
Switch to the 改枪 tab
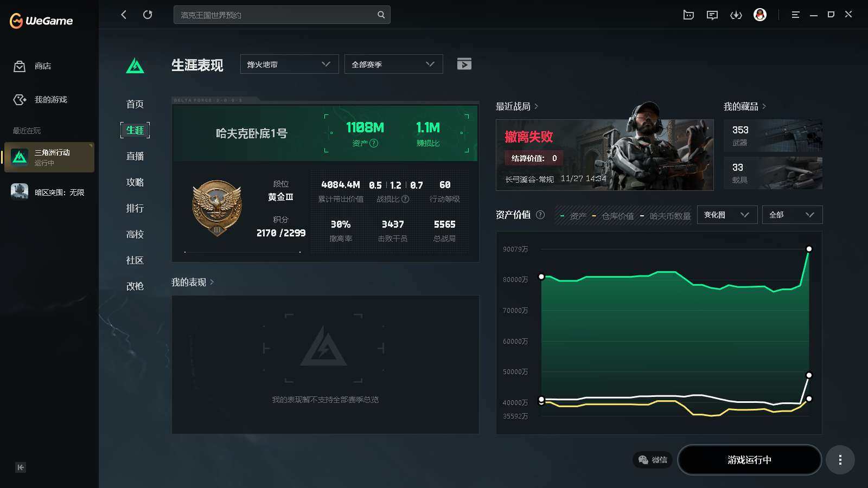[x=135, y=286]
